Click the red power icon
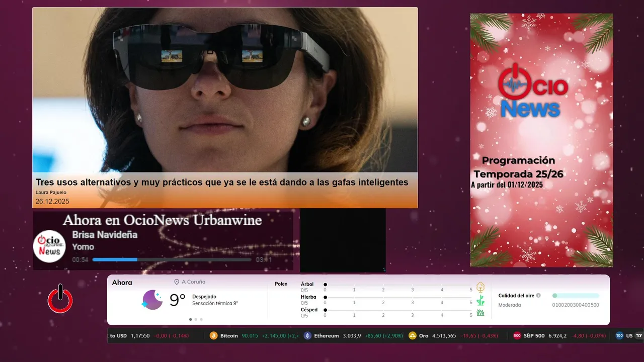The image size is (644, 362). [60, 299]
